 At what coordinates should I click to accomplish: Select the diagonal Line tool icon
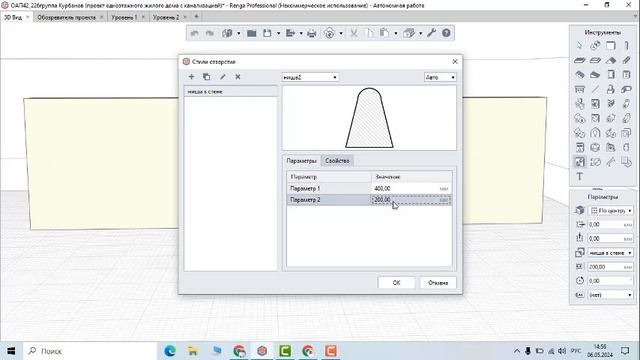coord(595,89)
